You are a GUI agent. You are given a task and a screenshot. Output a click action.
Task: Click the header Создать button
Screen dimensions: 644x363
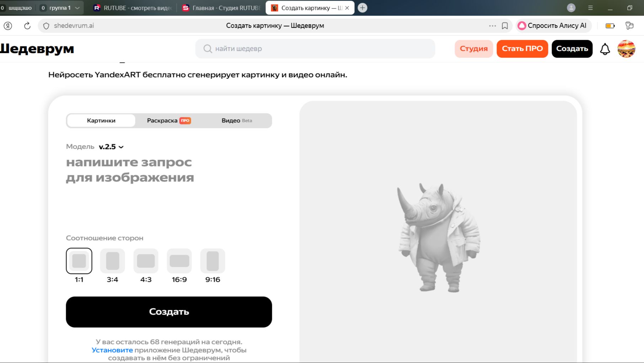click(x=572, y=49)
